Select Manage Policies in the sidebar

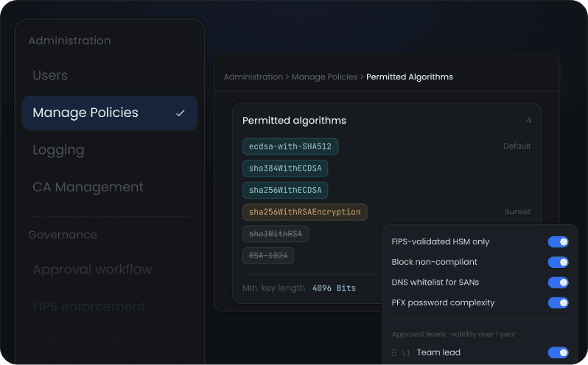coord(110,113)
